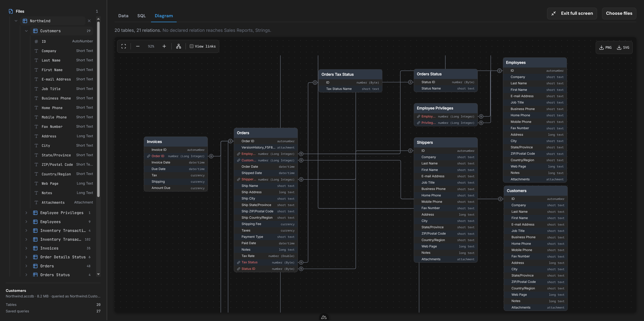Switch to the Data tab

[x=123, y=16]
